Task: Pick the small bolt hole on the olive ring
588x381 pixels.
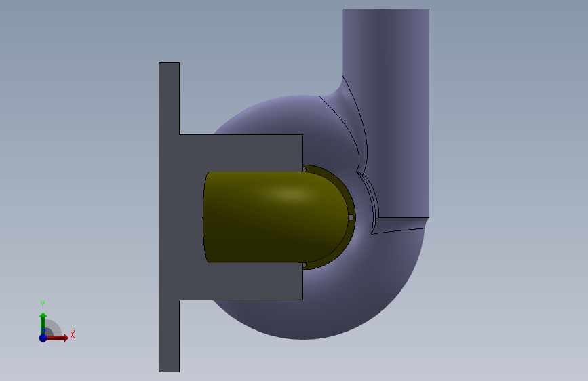Action: click(351, 218)
